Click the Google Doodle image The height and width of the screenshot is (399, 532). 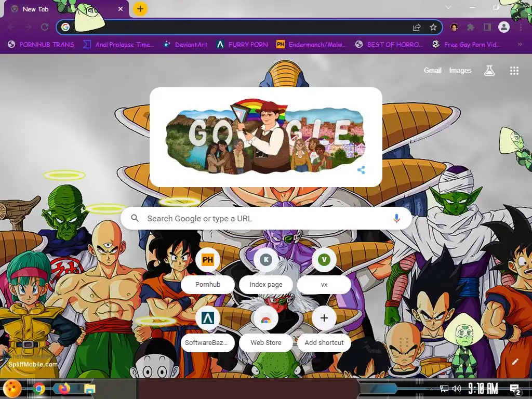coord(265,137)
